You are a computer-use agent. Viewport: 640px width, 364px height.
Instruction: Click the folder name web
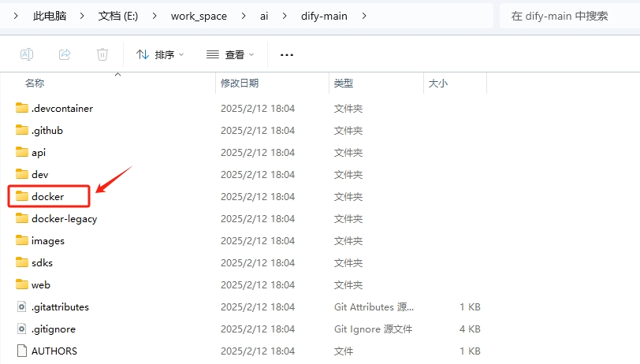click(x=41, y=285)
